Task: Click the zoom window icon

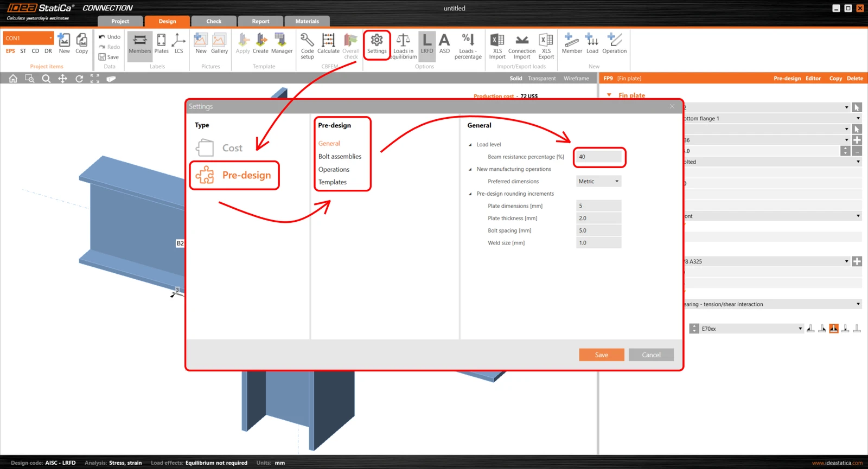Action: [x=30, y=79]
